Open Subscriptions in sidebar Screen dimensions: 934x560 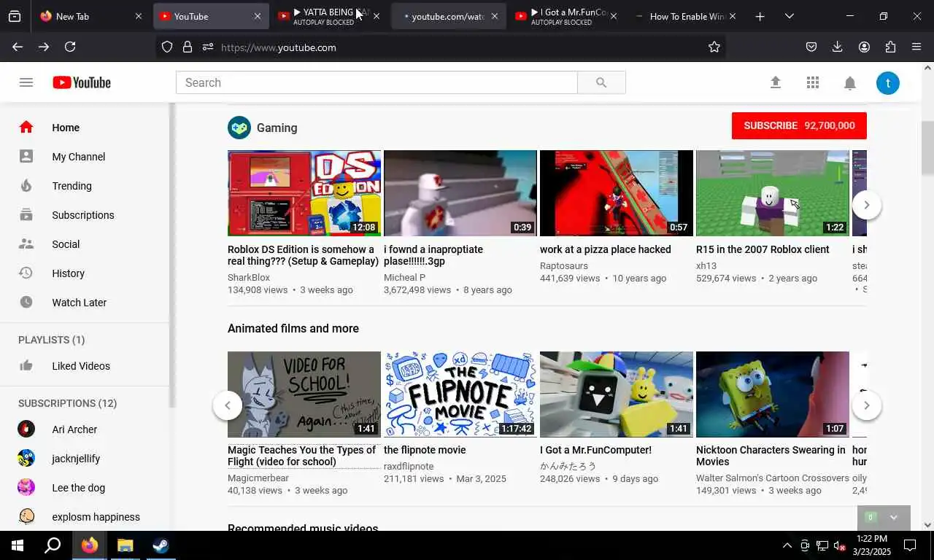[85, 215]
